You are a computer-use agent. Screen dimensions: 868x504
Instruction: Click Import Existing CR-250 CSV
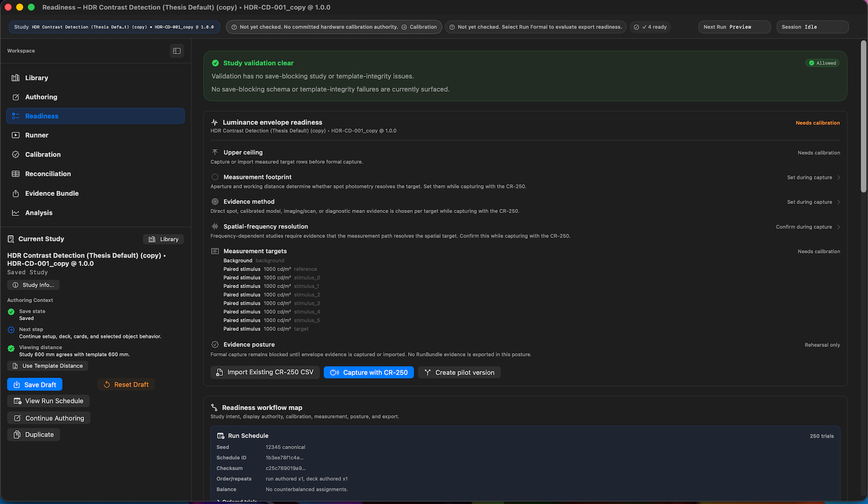coord(265,372)
